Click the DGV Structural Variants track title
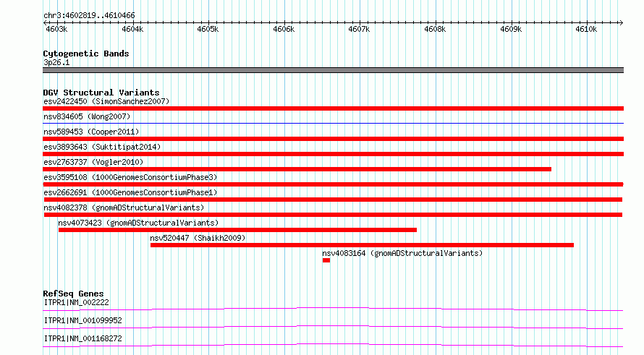Viewport: 644px width, 355px height. 101,93
